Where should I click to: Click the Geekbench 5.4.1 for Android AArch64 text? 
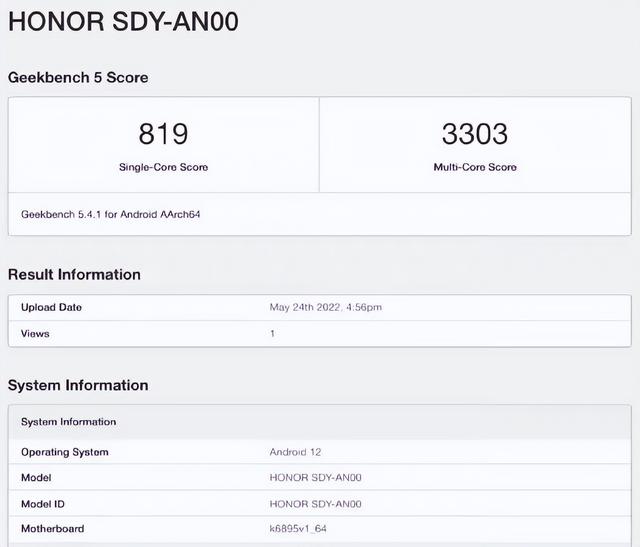click(x=112, y=214)
